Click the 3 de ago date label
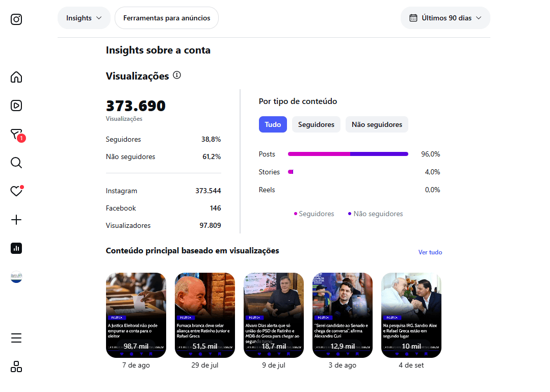Screen dimensions: 550x392 tap(343, 365)
